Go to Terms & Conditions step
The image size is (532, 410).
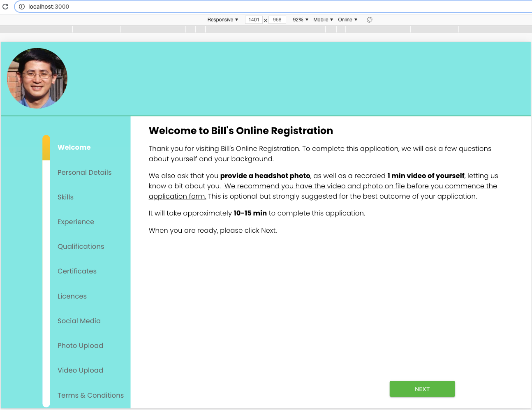(x=90, y=395)
